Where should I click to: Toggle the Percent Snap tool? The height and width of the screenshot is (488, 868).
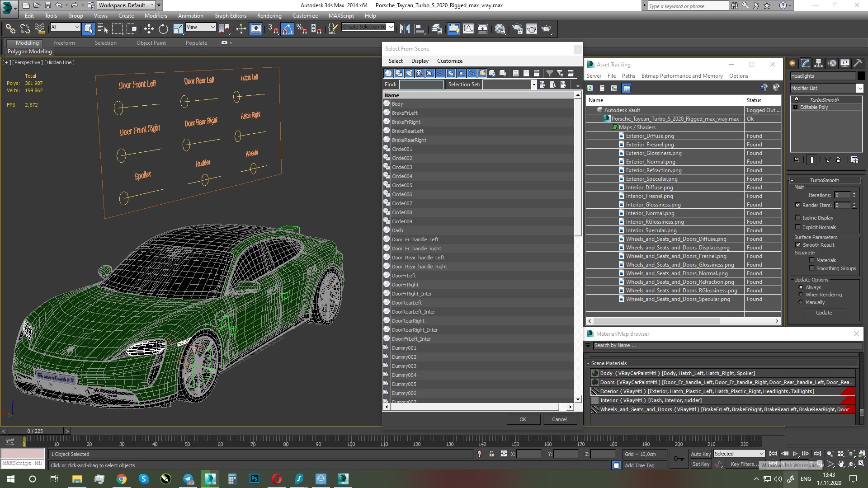coord(302,29)
